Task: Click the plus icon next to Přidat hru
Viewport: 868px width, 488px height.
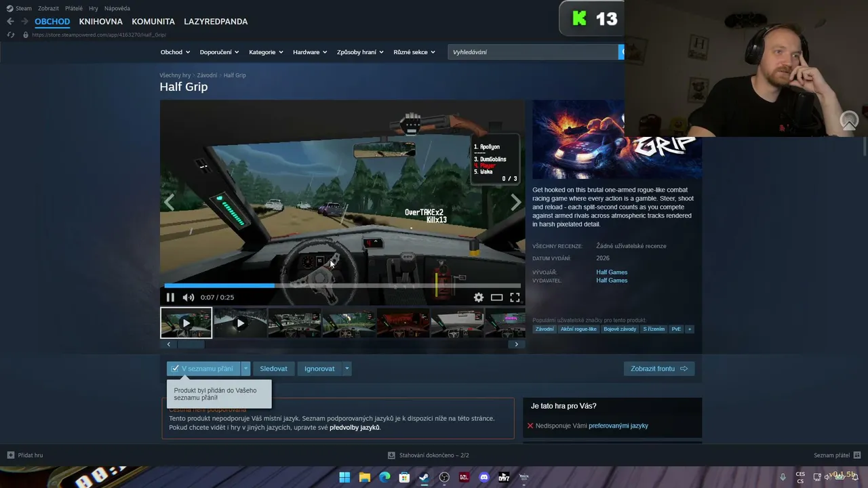Action: pos(10,455)
